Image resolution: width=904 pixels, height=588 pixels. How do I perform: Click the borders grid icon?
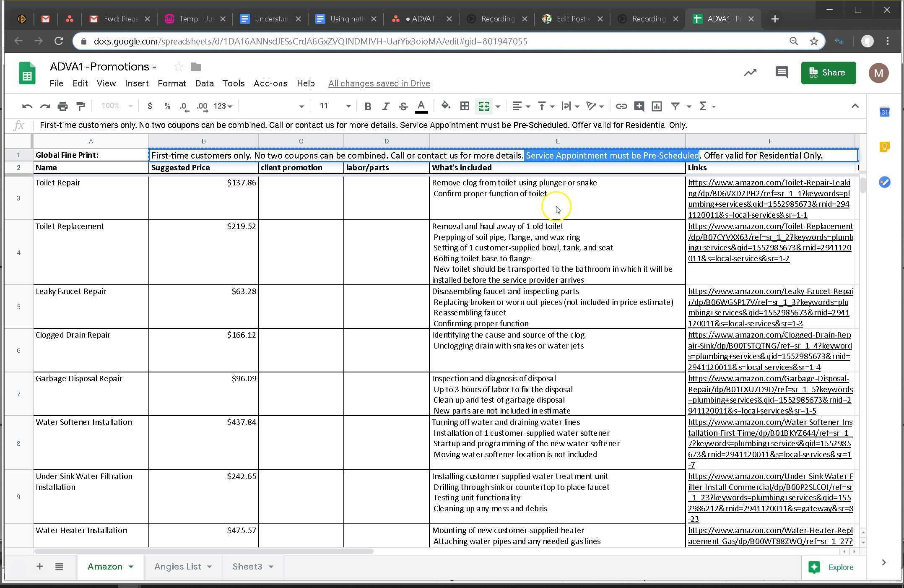[465, 106]
